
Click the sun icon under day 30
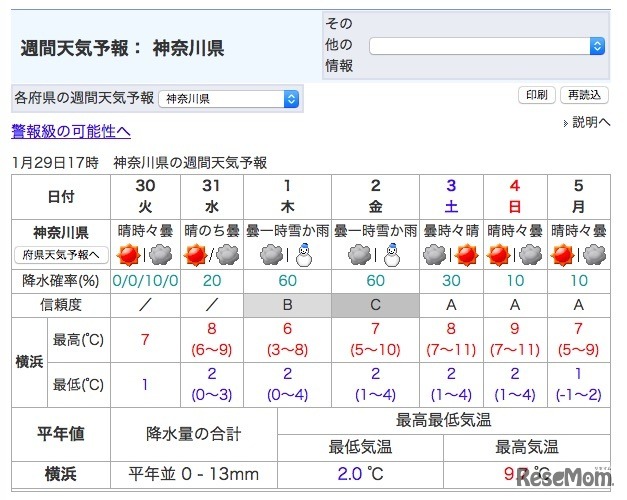coord(128,255)
